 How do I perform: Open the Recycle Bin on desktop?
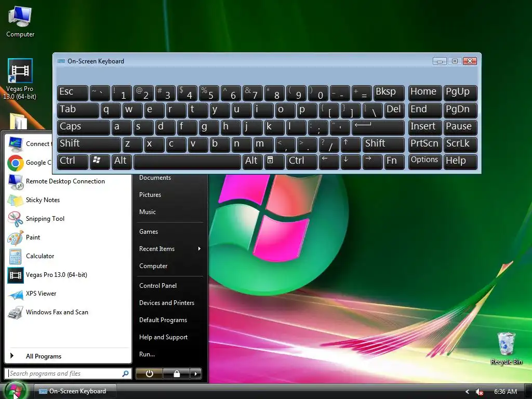coord(506,343)
